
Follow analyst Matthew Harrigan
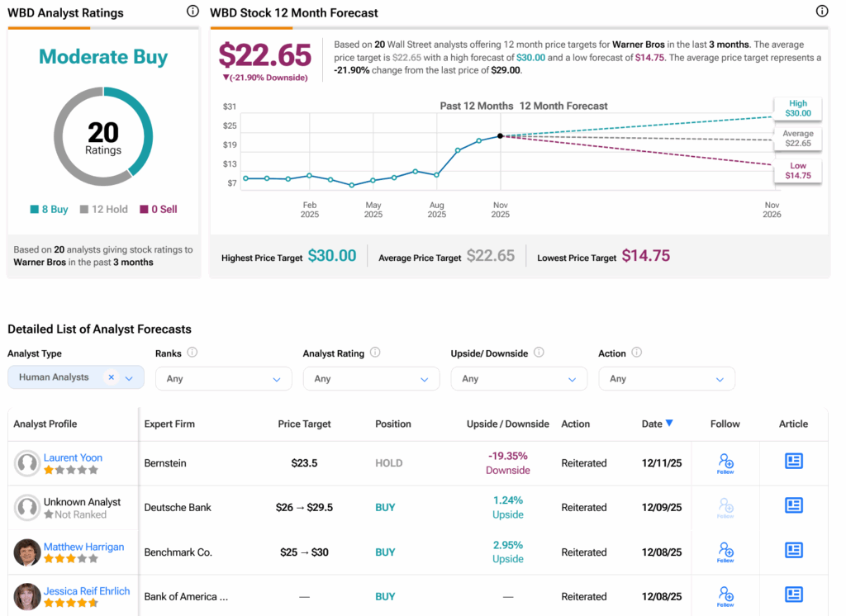tap(725, 552)
